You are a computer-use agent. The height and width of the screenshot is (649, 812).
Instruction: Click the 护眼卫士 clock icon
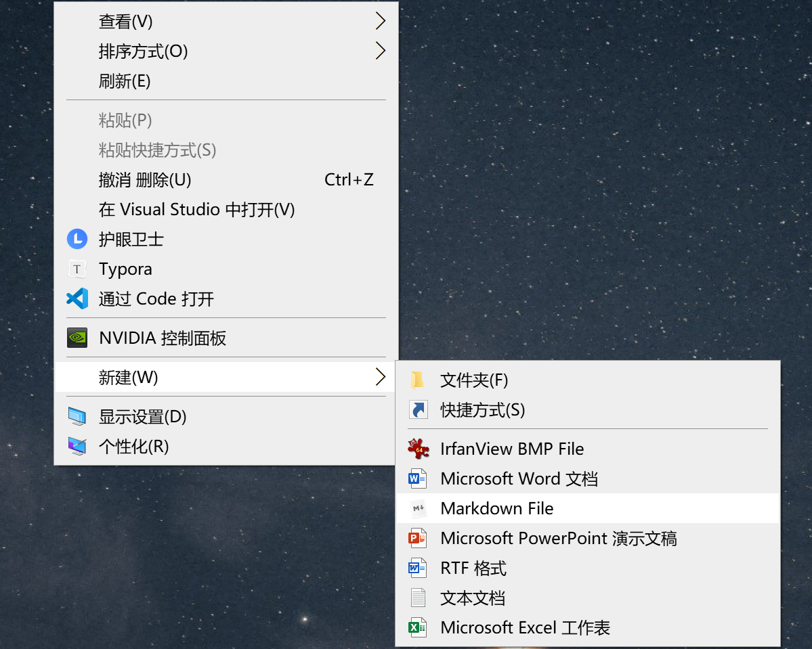pyautogui.click(x=77, y=239)
